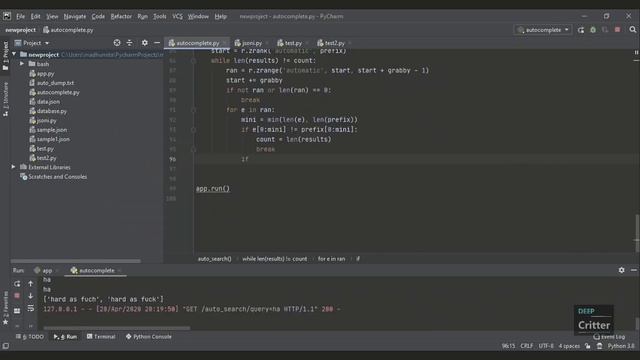Screen dimensions: 640x360
Task: Toggle fold marker on the while loop line
Action: coord(193,60)
